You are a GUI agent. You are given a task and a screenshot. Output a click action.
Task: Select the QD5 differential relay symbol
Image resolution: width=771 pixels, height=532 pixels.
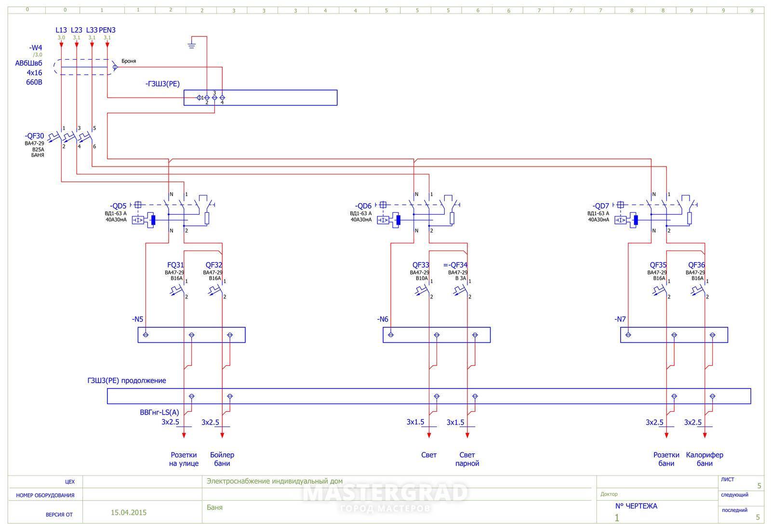click(x=173, y=212)
